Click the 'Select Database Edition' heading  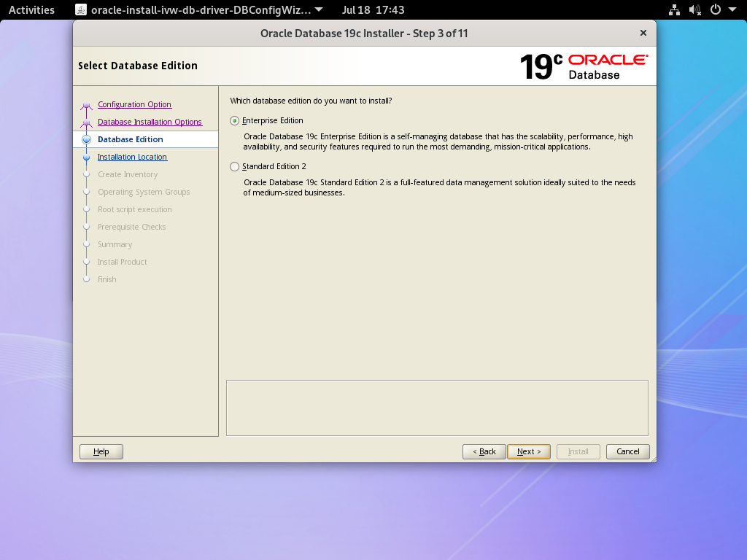point(138,66)
